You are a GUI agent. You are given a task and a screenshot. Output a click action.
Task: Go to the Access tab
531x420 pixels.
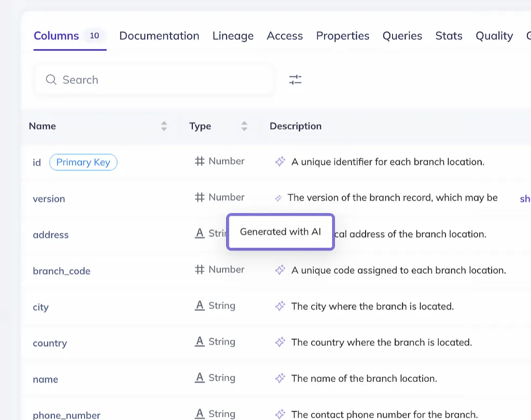[285, 36]
